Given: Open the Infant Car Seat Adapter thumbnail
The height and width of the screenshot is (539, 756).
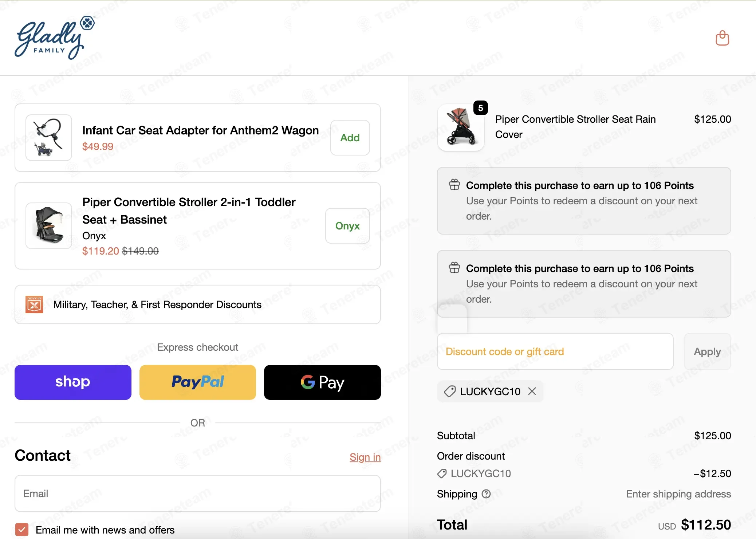Looking at the screenshot, I should point(49,138).
